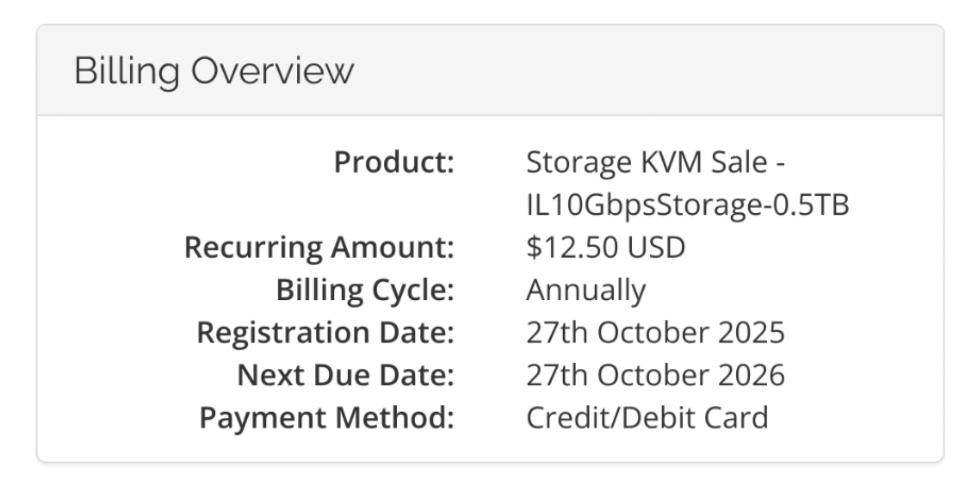
Task: Click the Next Due Date label
Action: [345, 375]
